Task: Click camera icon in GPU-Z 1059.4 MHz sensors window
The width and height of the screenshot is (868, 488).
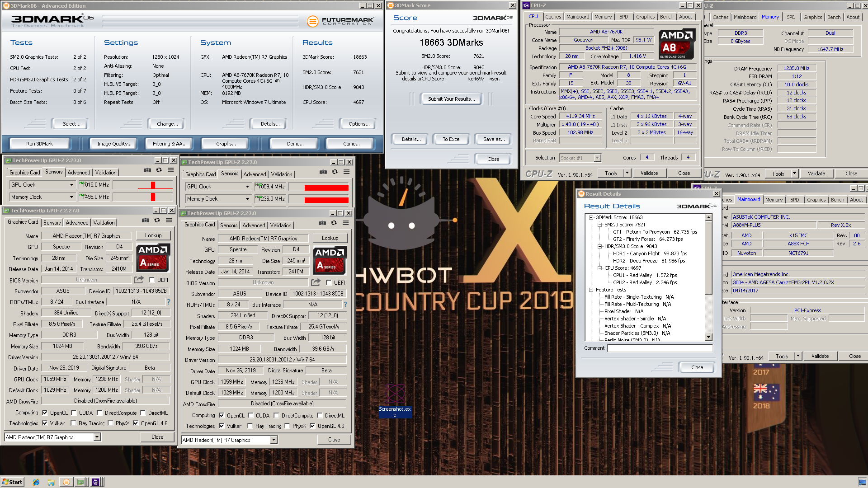Action: click(323, 172)
